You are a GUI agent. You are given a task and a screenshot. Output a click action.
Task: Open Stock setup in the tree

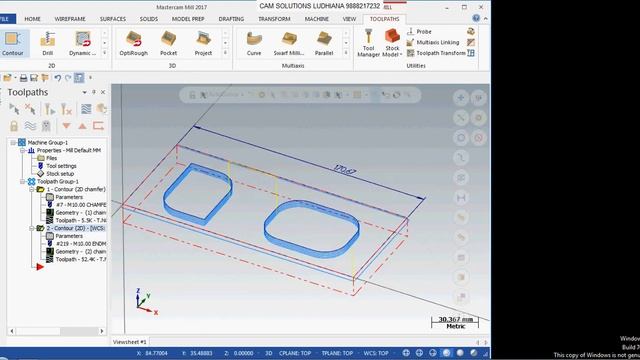coord(60,173)
